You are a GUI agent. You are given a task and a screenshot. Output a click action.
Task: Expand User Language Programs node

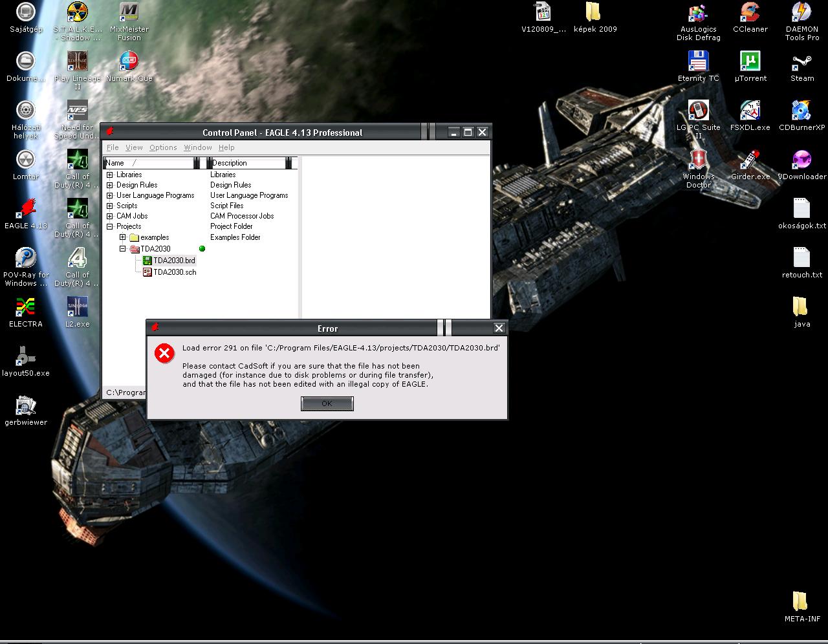tap(110, 195)
